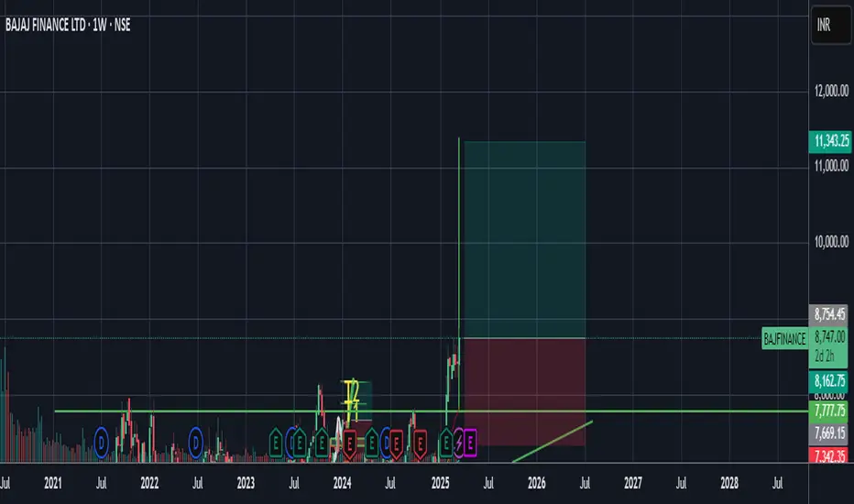Select the 11,343.25 target price label
This screenshot has width=854, height=504.
click(x=830, y=141)
